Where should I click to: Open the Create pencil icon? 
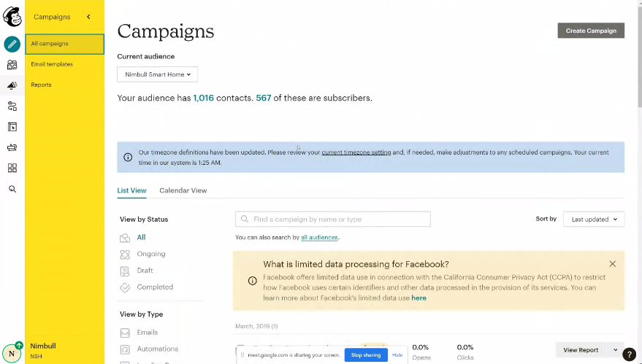(12, 44)
